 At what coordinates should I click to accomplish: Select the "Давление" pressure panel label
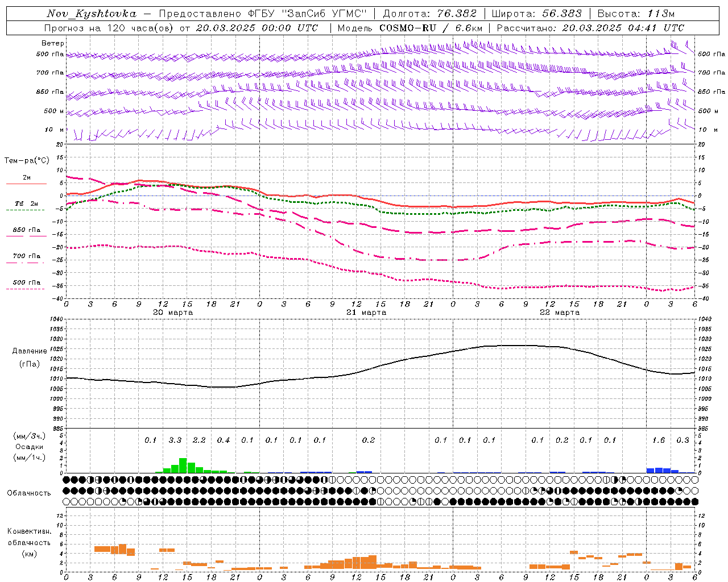tap(30, 351)
